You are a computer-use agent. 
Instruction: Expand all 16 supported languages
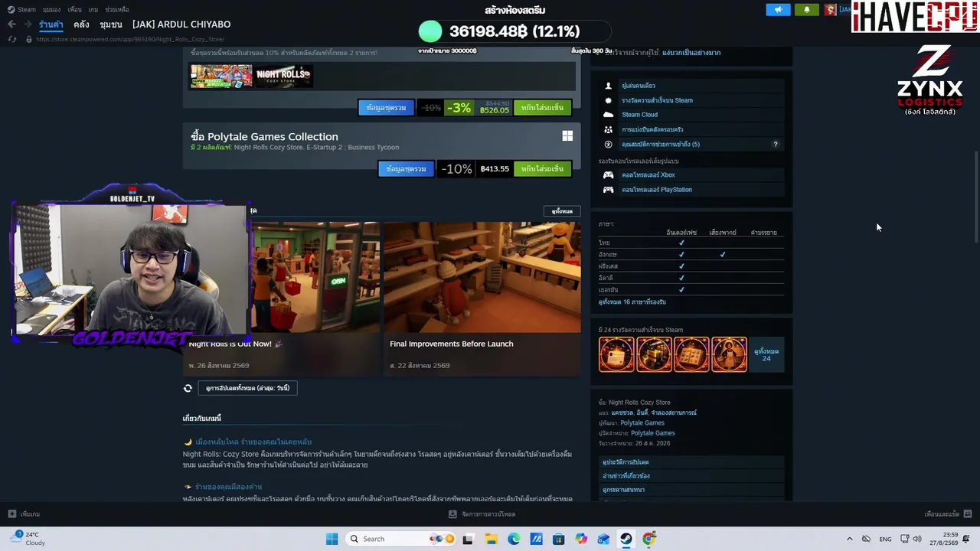coord(632,302)
